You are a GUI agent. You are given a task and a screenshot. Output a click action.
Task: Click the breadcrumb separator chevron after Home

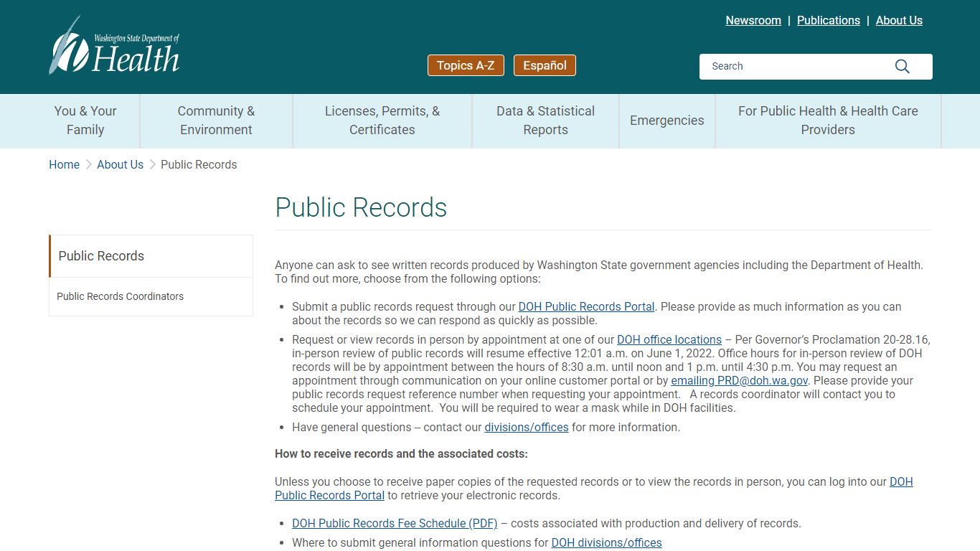88,164
